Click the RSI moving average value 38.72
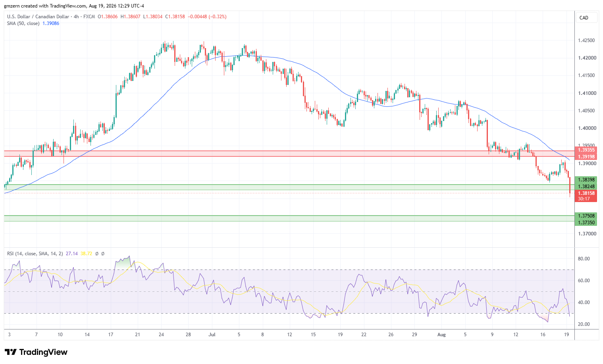The height and width of the screenshot is (364, 603). pyautogui.click(x=86, y=254)
